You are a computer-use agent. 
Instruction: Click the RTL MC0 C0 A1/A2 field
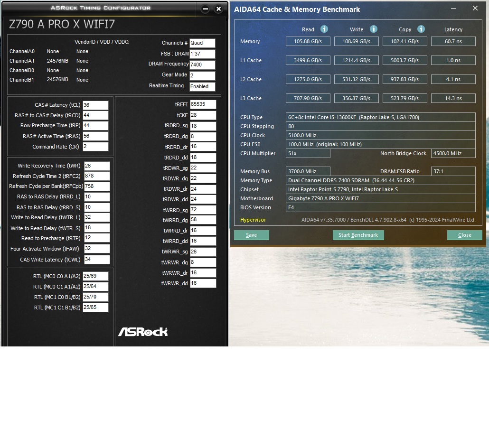[95, 276]
